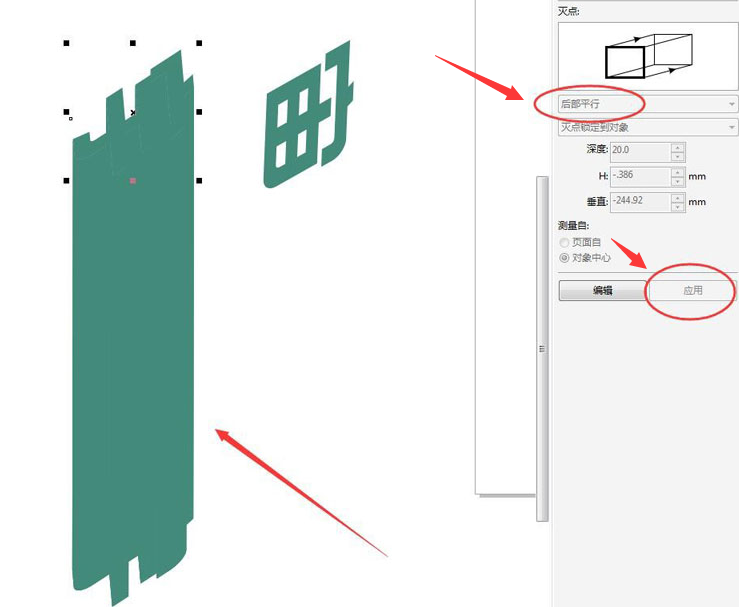Click the 垂直 input field showing -244.92
739x607 pixels.
640,202
